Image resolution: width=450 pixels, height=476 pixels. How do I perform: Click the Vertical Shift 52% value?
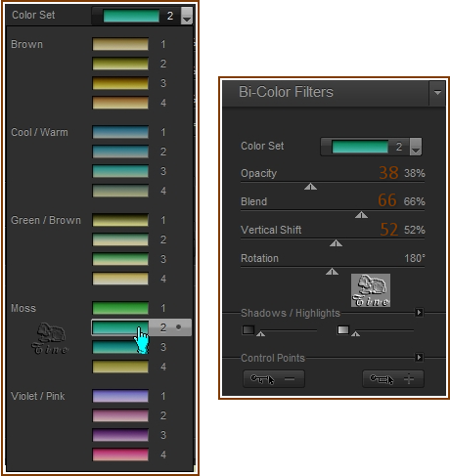415,230
